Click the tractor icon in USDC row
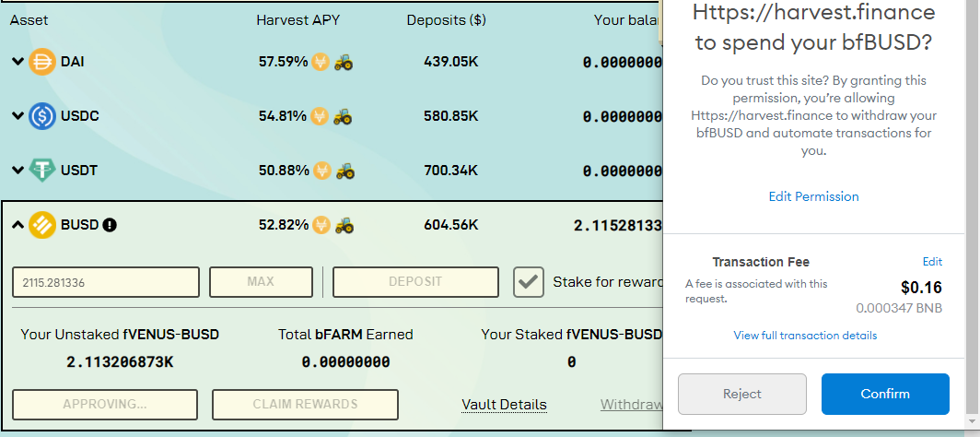Viewport: 980px width, 437px height. [342, 116]
